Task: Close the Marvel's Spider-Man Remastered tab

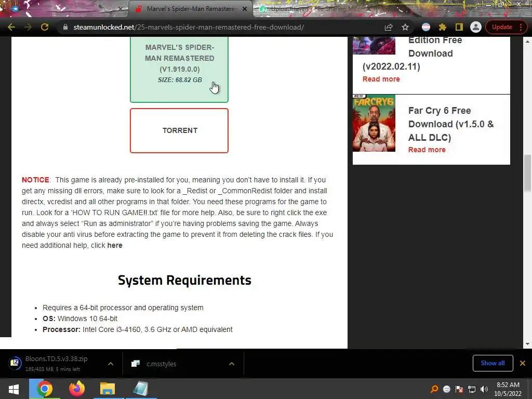Action: pyautogui.click(x=244, y=9)
